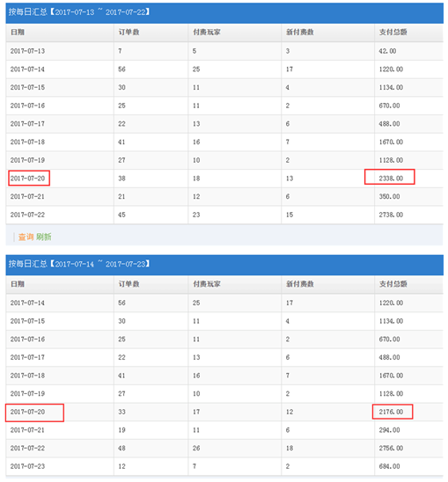448x482 pixels.
Task: Click 新付费数 column header in first table
Action: pyautogui.click(x=299, y=32)
